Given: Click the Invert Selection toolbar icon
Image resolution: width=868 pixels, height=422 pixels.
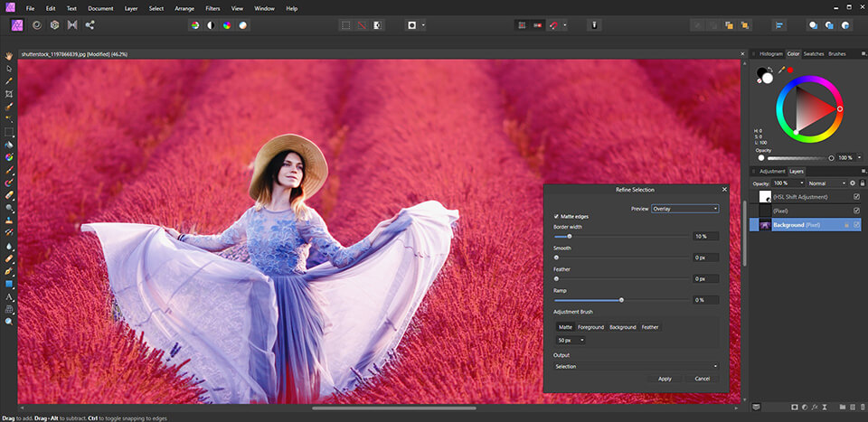Looking at the screenshot, I should (x=377, y=25).
